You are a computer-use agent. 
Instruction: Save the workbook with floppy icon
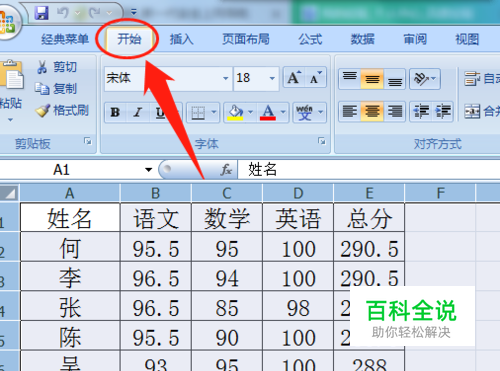pos(42,13)
